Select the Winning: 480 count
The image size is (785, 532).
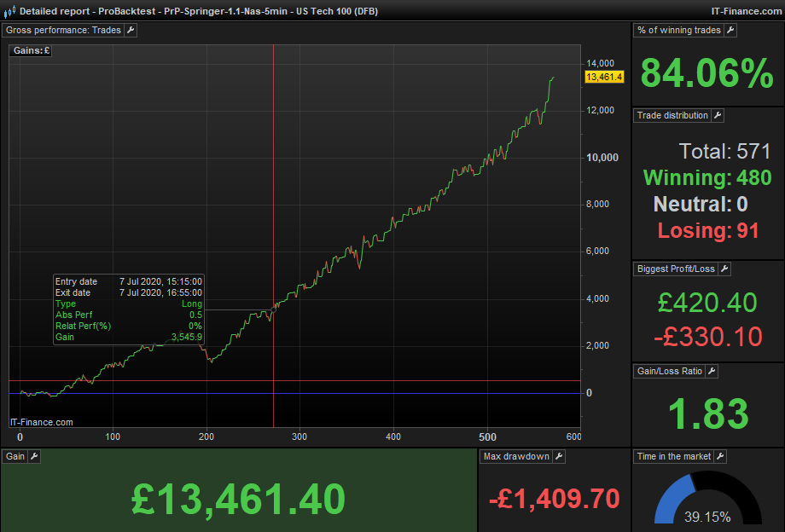[x=707, y=178]
